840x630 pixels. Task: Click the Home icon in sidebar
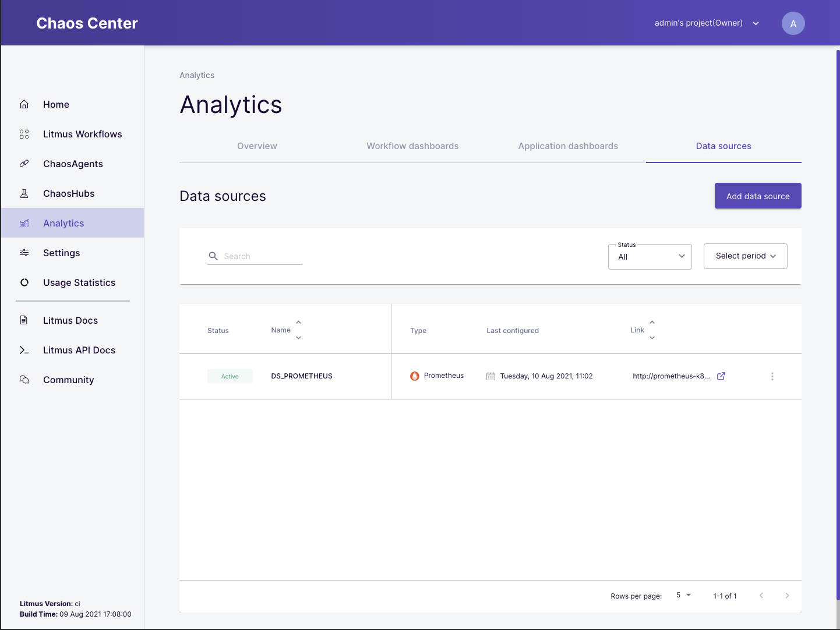pyautogui.click(x=24, y=104)
